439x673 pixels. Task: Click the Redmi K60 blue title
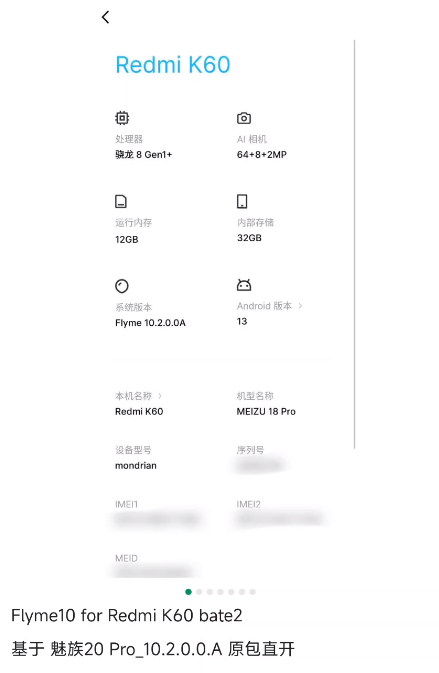click(173, 65)
